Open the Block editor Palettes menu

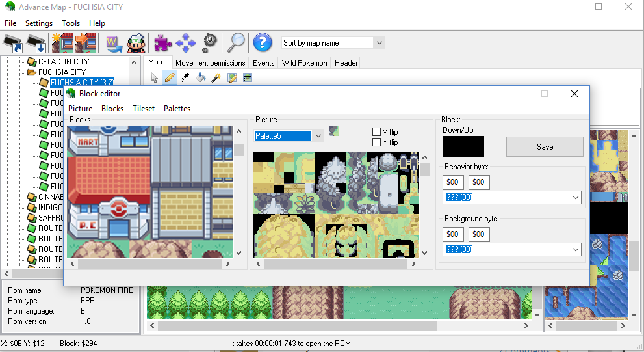[x=177, y=109]
